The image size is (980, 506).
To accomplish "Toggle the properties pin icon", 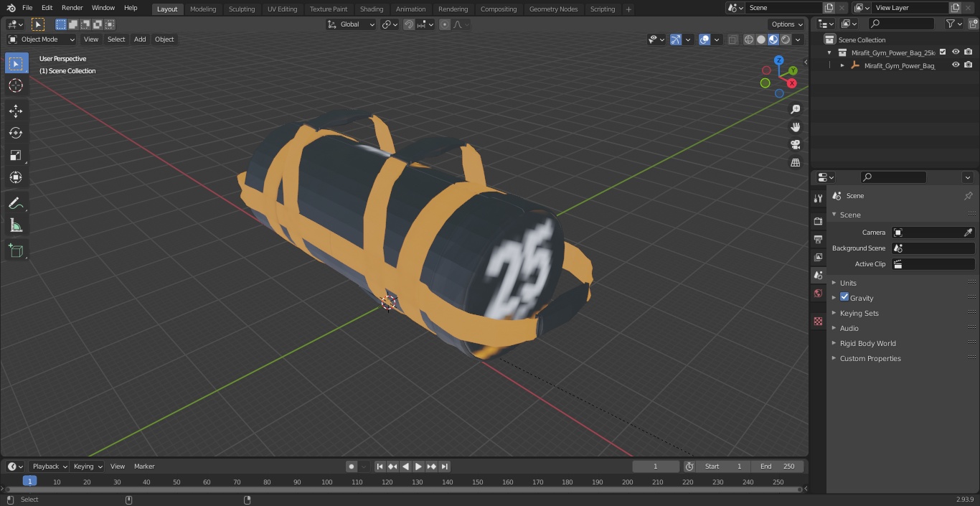I will pyautogui.click(x=968, y=196).
